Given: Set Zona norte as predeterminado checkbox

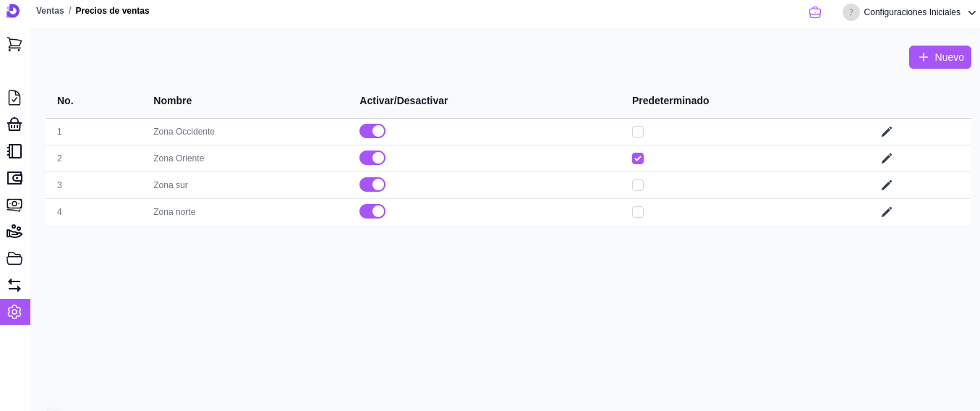Looking at the screenshot, I should [638, 212].
